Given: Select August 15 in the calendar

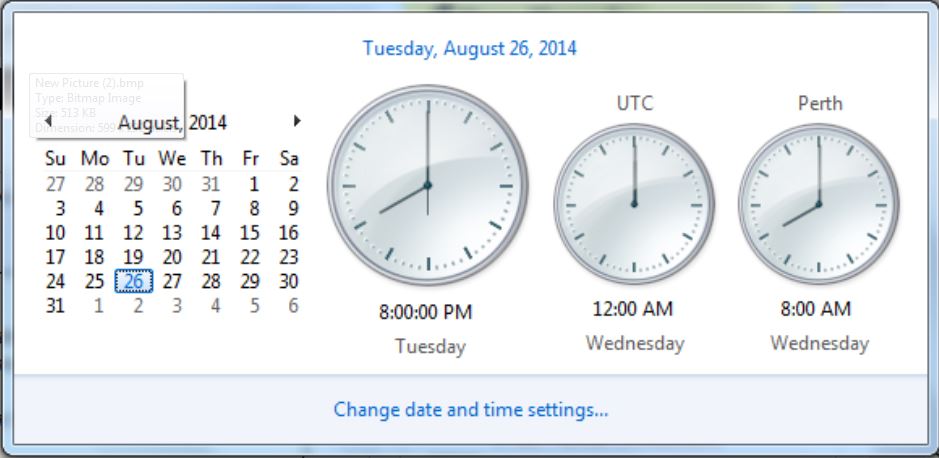Looking at the screenshot, I should 250,233.
